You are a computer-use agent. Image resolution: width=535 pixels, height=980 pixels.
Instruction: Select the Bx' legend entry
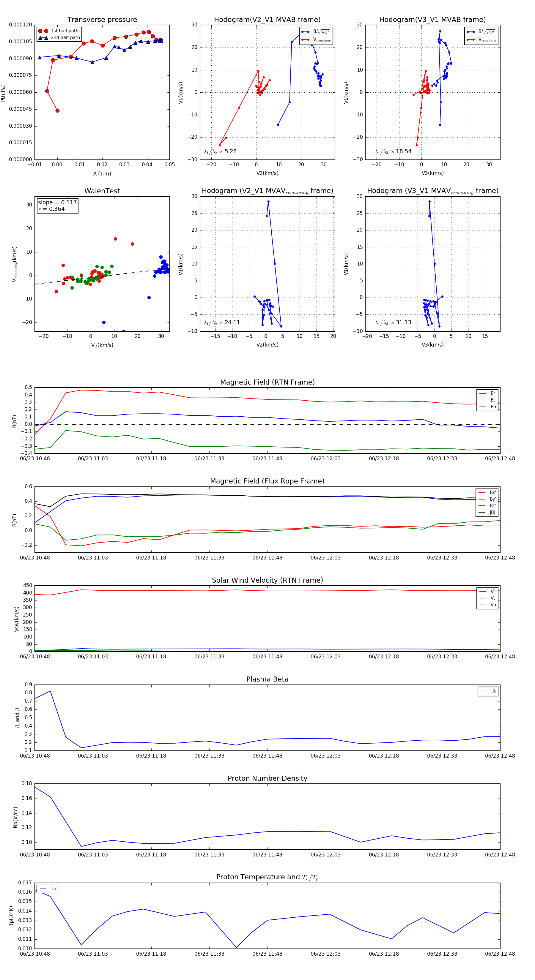point(487,493)
